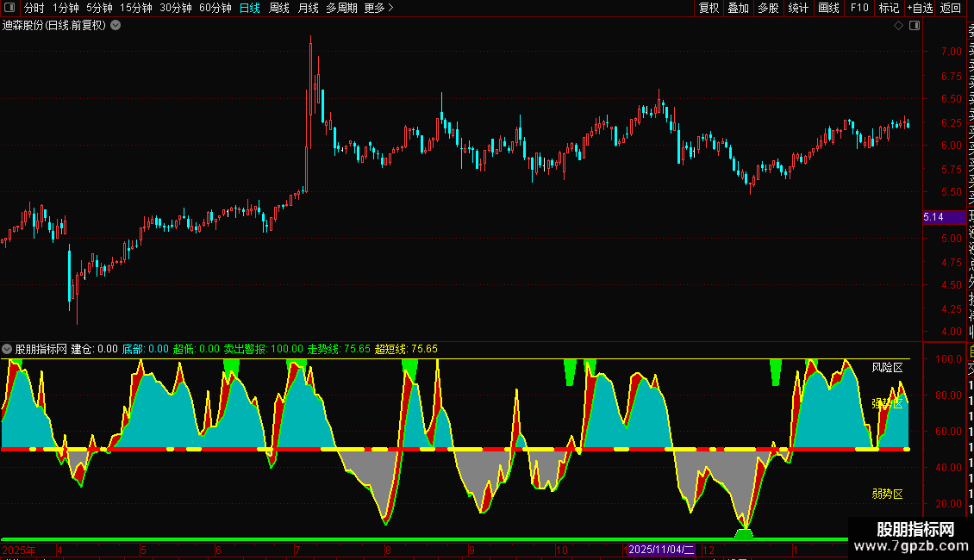974x560 pixels.
Task: Add stock to 自选 watchlist
Action: (x=920, y=8)
